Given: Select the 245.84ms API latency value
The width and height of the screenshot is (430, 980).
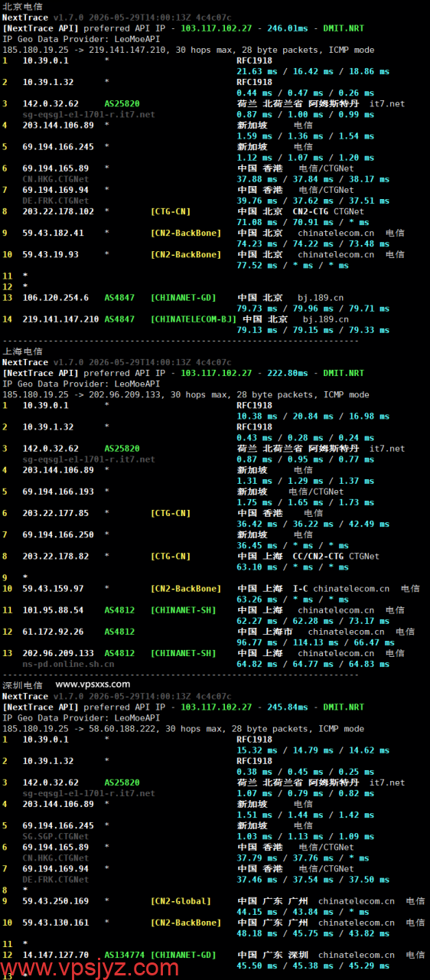Looking at the screenshot, I should pyautogui.click(x=287, y=707).
